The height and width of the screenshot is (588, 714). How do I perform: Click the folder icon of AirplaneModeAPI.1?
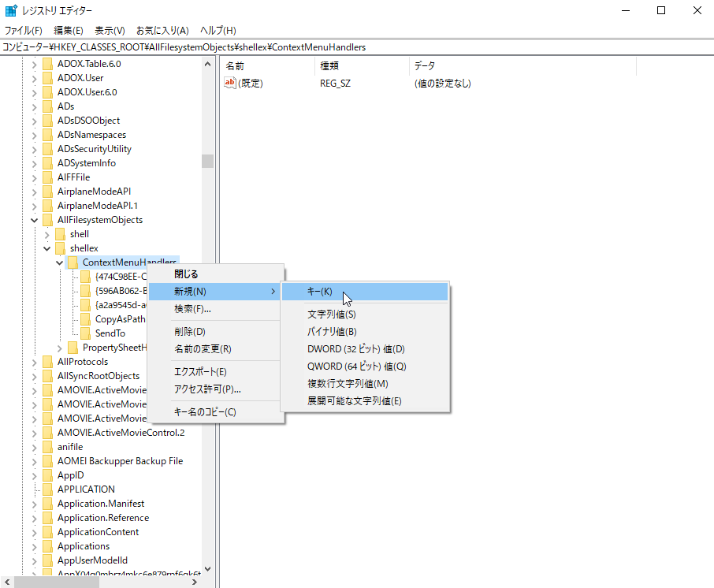(x=48, y=206)
